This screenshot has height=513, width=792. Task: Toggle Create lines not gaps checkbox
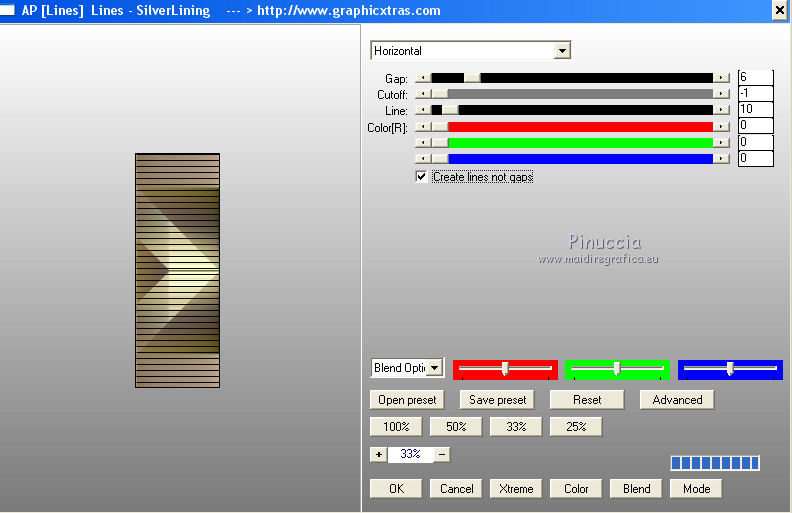tap(421, 177)
